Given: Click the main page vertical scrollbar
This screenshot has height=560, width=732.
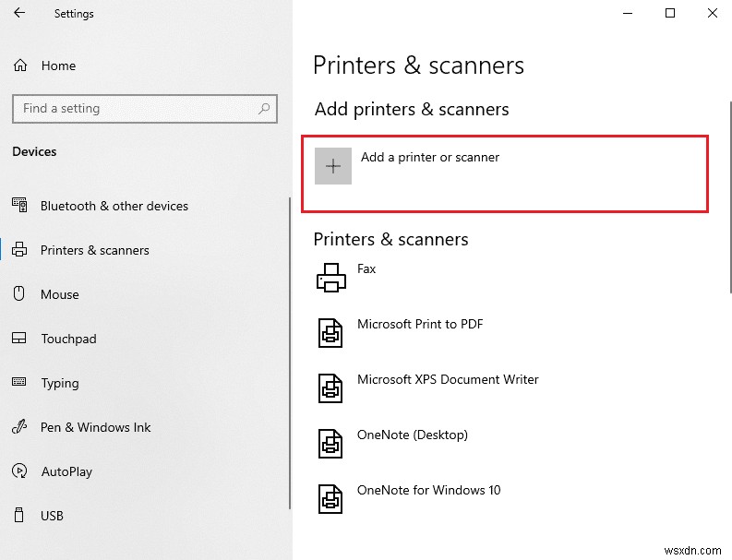Looking at the screenshot, I should (730, 197).
